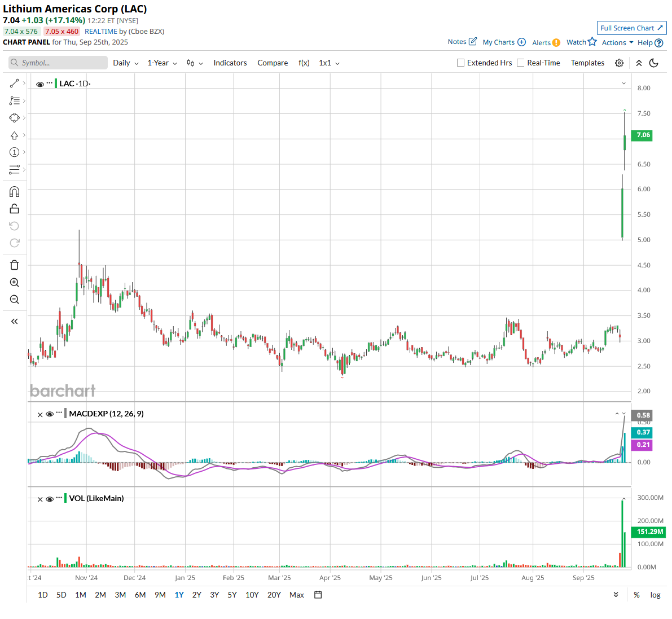Screen dimensions: 672x619
Task: Open Alerts for LAC
Action: pyautogui.click(x=546, y=42)
